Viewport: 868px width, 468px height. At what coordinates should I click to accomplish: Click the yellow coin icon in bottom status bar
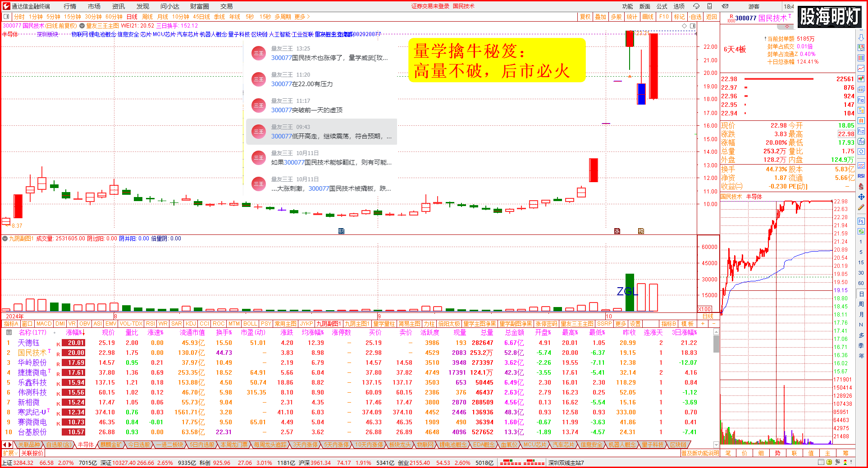[829, 462]
